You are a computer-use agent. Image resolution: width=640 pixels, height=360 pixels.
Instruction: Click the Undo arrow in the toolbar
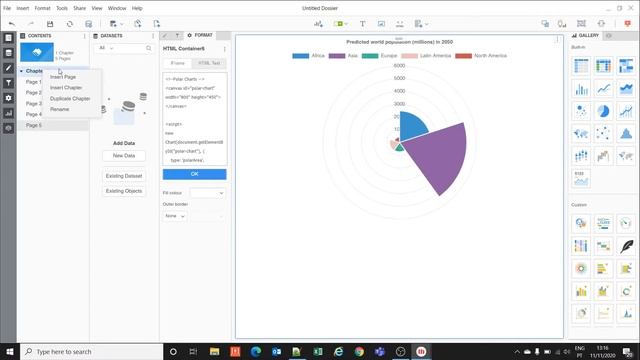point(12,24)
